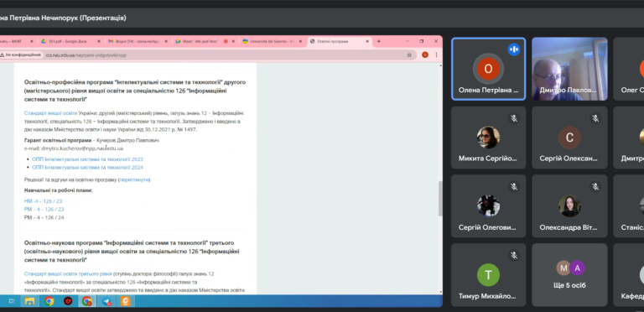Open 'ОПП Інтелектуальні системи та технології 2024'

87,168
